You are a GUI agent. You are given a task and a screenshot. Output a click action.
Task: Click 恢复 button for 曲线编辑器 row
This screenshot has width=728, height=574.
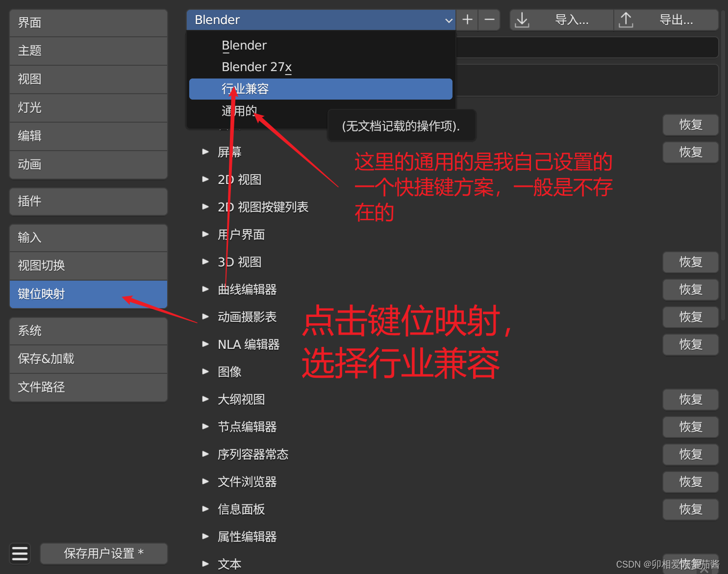click(691, 289)
